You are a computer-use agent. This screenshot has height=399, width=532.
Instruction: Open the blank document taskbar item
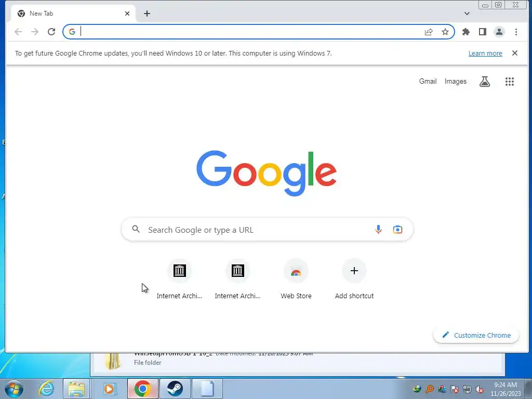click(x=207, y=389)
